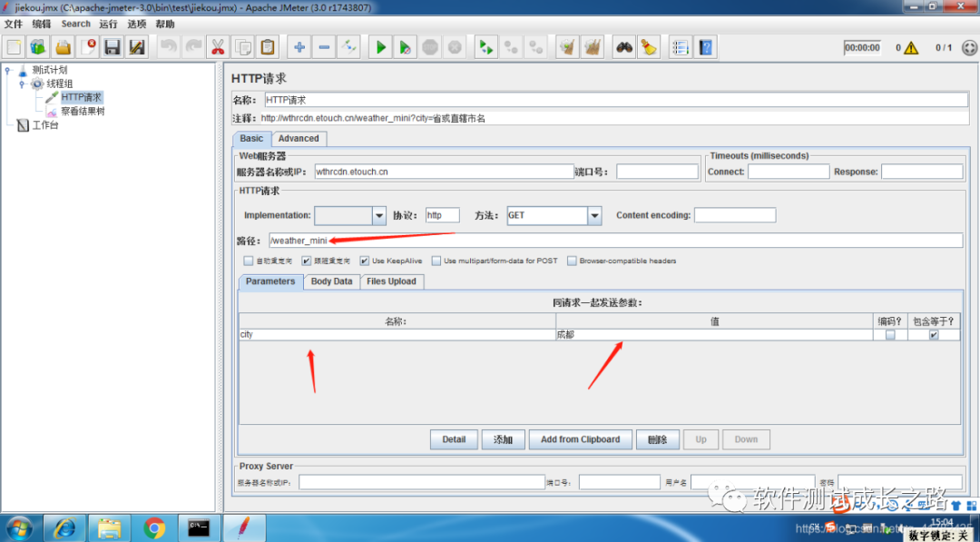Click the 路径 path input field
This screenshot has height=542, width=980.
(615, 241)
